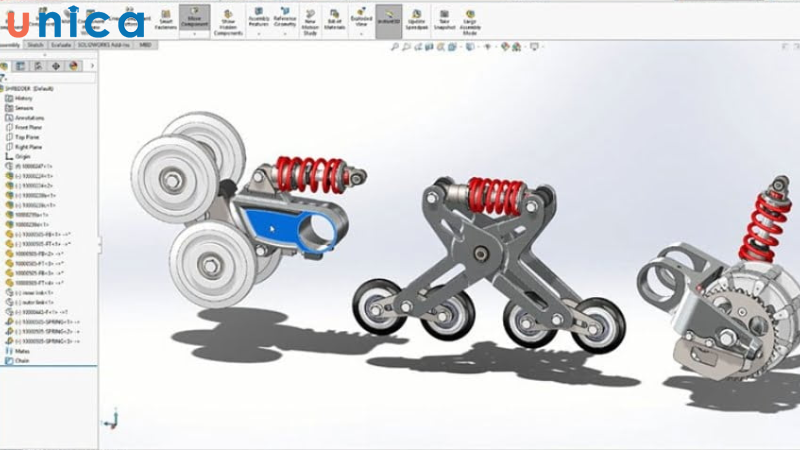The height and width of the screenshot is (450, 800).
Task: Open Display Style icon
Action: (470, 47)
